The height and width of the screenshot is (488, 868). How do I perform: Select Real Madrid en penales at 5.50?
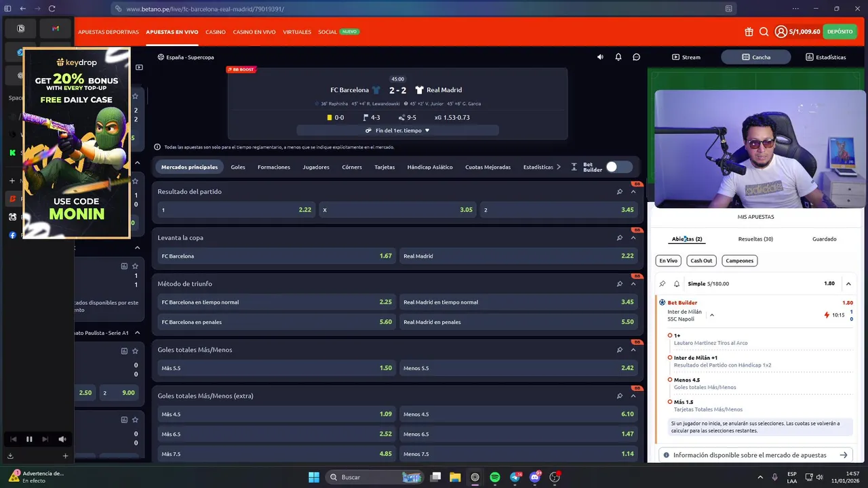(x=518, y=322)
